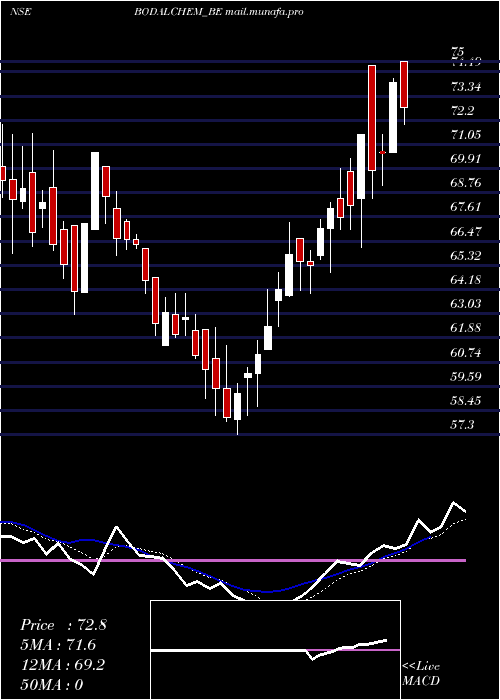Click the 57.3 price axis label

[463, 425]
